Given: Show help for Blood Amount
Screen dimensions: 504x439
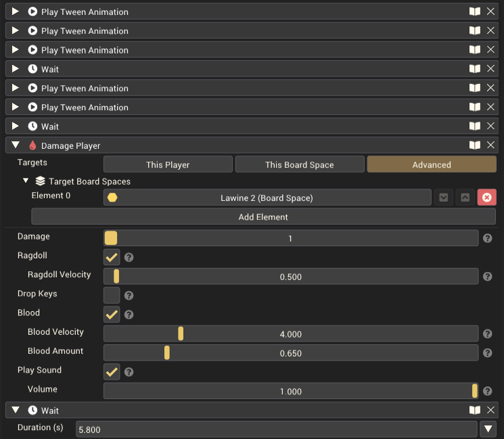Looking at the screenshot, I should tap(487, 353).
